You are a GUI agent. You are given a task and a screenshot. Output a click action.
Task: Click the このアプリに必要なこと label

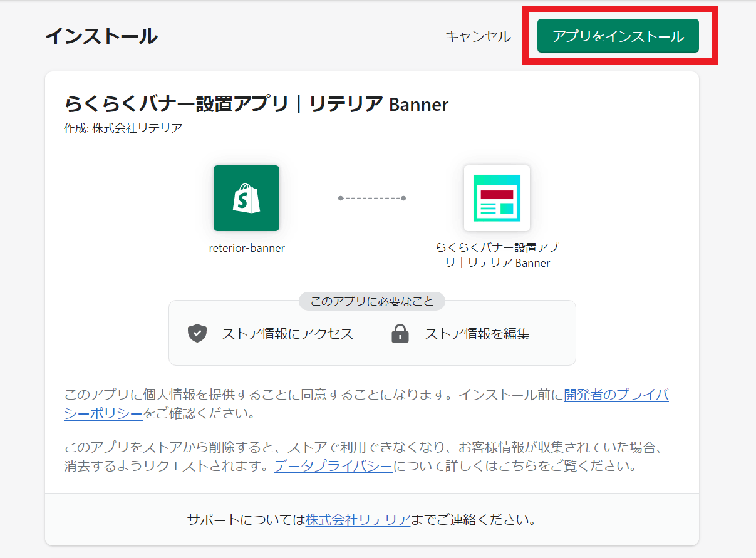[x=372, y=301]
